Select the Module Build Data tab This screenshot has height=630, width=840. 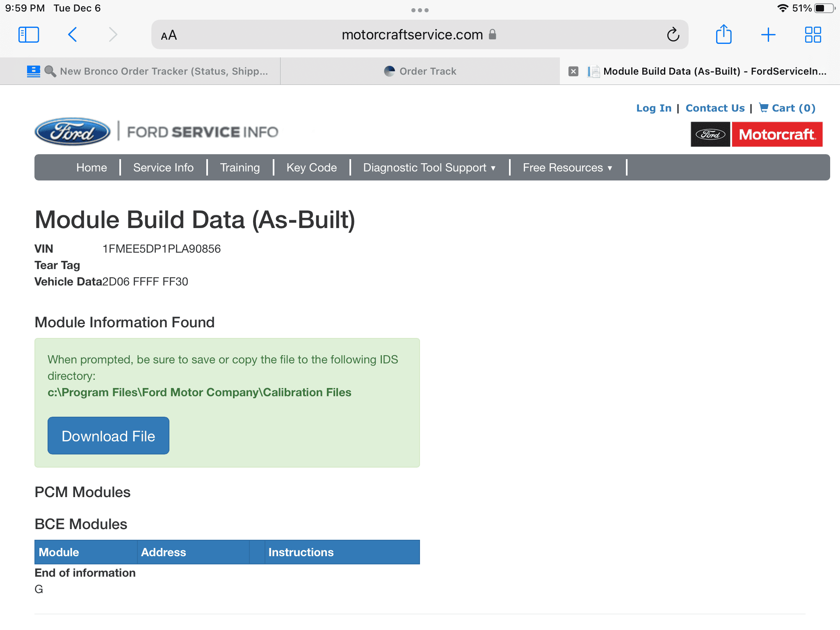click(700, 71)
